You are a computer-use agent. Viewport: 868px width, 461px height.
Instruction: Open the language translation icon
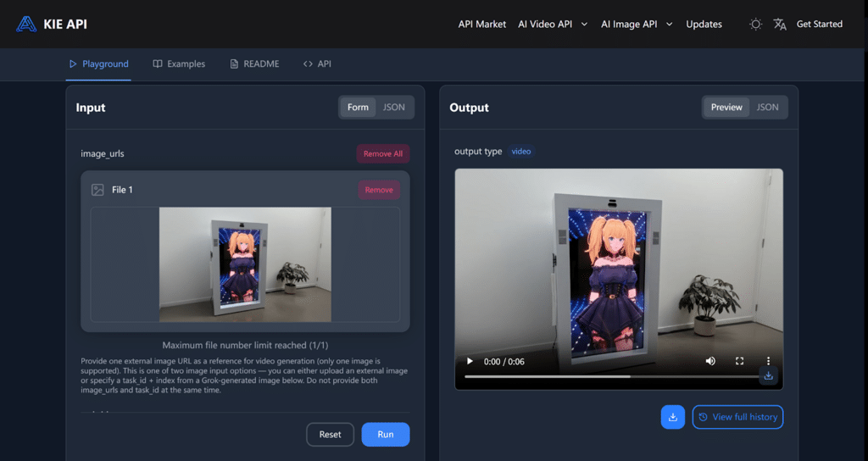[x=780, y=25]
